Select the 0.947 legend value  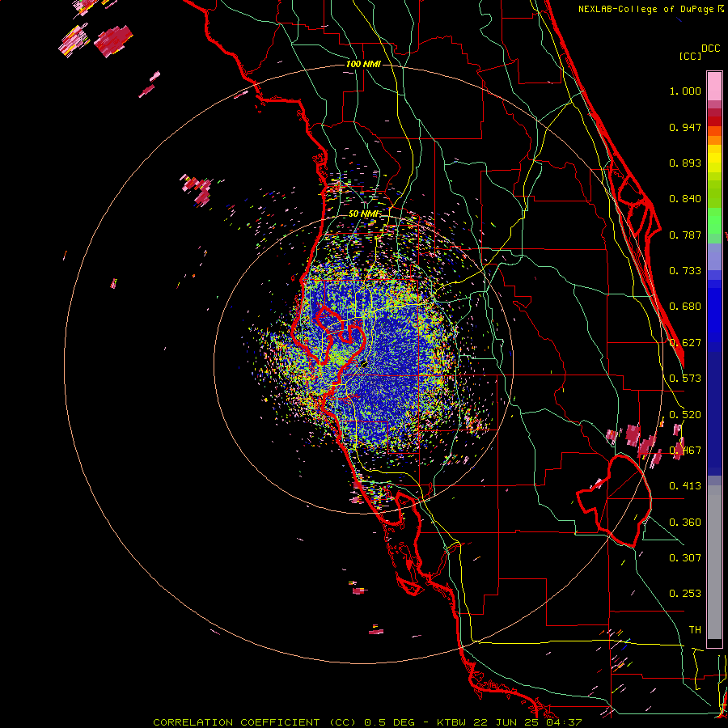coord(685,127)
